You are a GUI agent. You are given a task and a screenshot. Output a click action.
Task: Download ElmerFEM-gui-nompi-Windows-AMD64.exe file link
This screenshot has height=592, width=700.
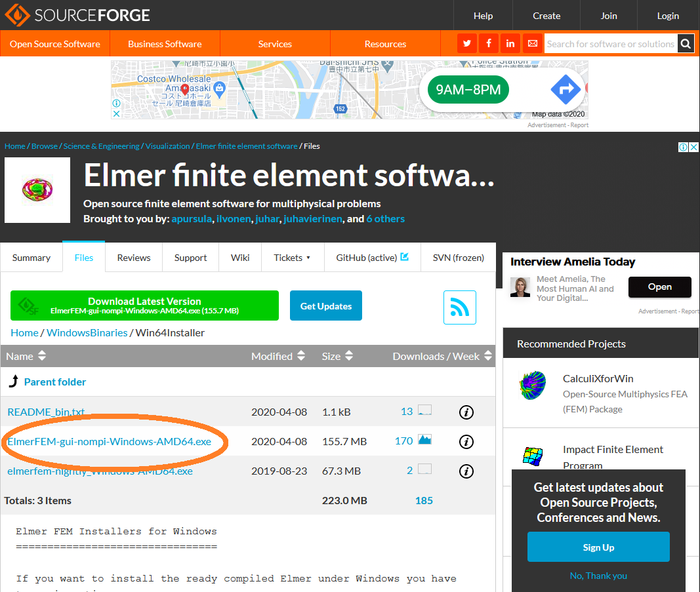[x=110, y=442]
